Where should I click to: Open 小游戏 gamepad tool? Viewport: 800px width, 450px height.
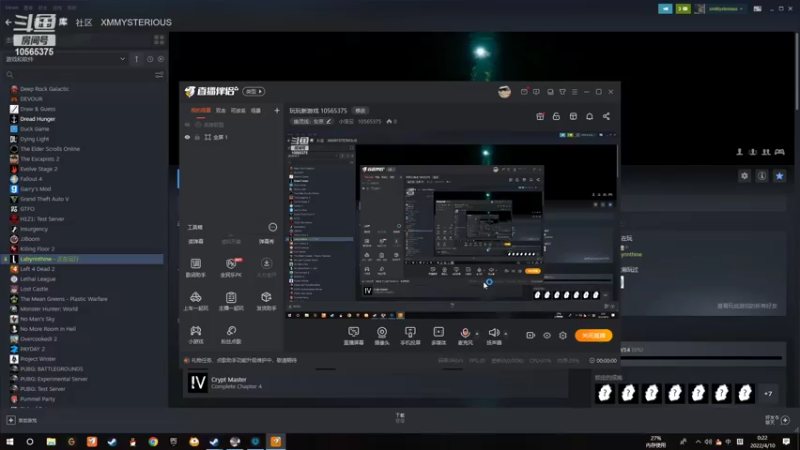[x=195, y=335]
